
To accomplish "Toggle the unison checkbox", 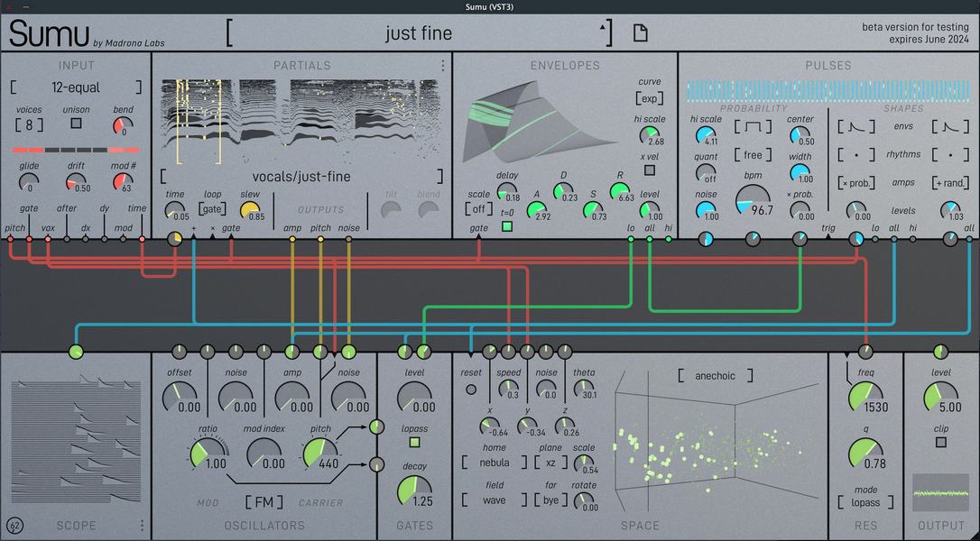I will (76, 124).
